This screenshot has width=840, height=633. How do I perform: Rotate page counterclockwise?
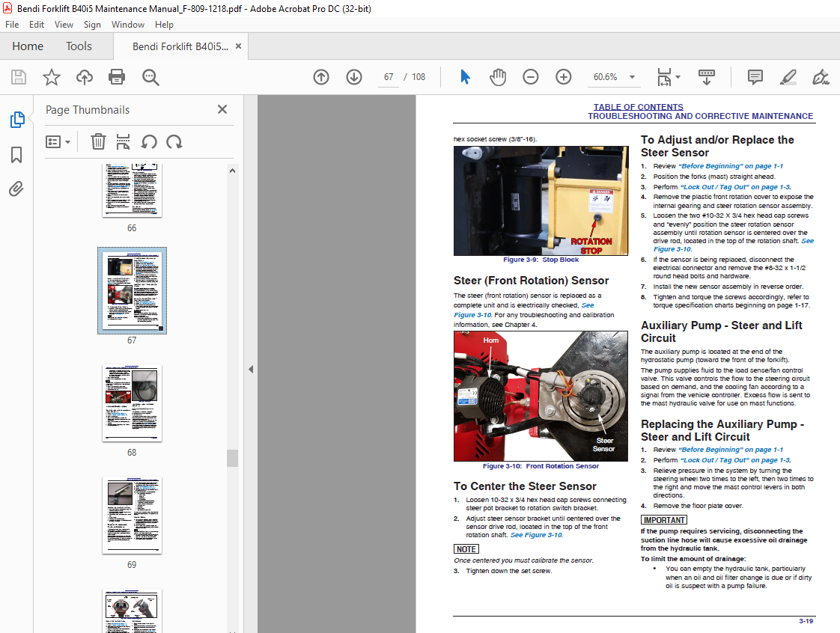[x=149, y=142]
